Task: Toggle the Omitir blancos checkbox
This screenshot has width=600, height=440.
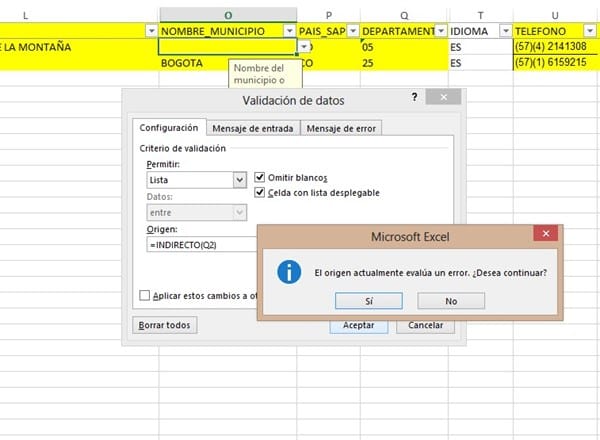Action: tap(260, 177)
